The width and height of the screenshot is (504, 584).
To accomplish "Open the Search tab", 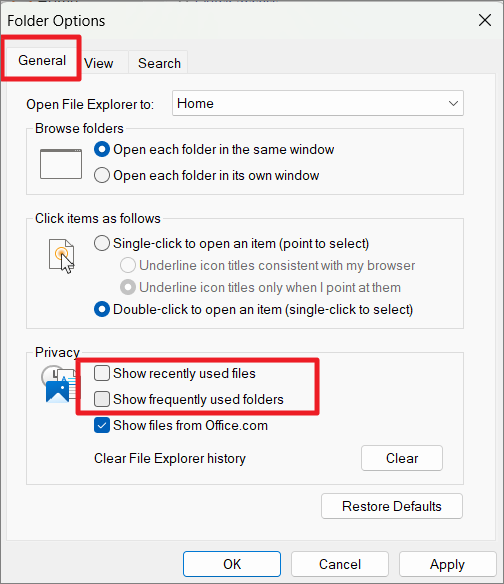I will point(159,63).
